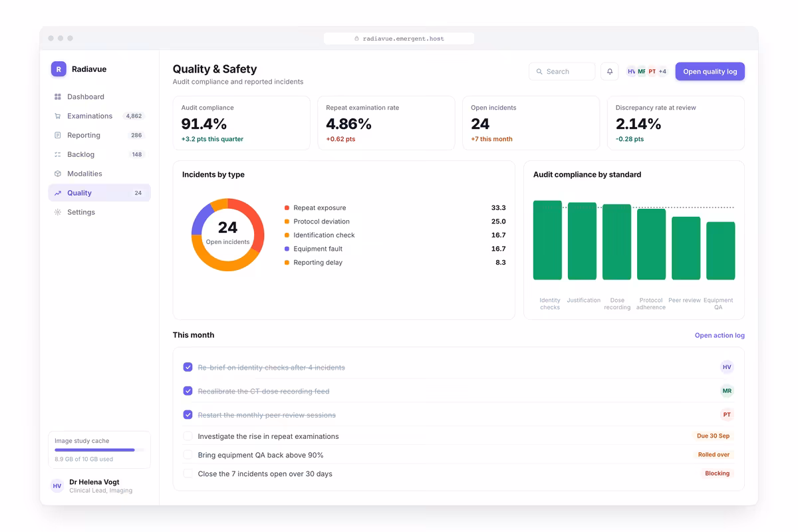The height and width of the screenshot is (532, 798).
Task: Click the Reporting 286 count badge
Action: (x=136, y=135)
